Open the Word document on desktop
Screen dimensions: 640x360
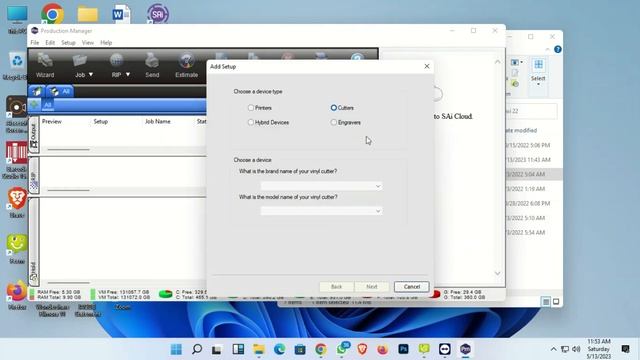[x=121, y=14]
